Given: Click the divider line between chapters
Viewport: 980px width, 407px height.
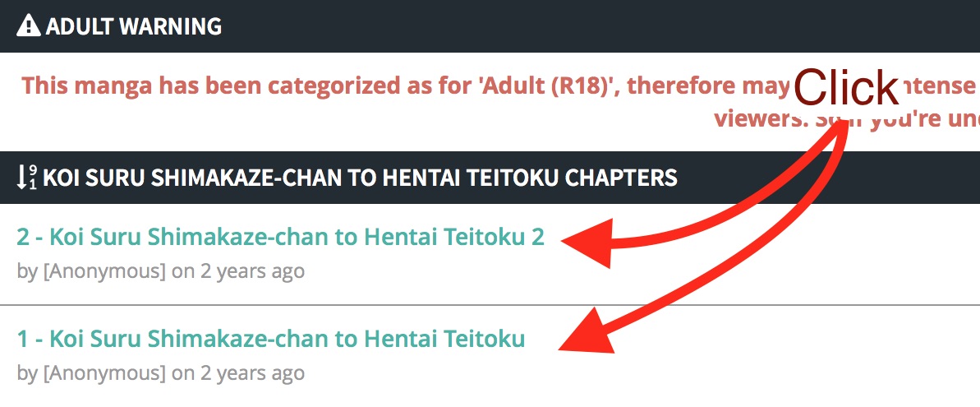Looking at the screenshot, I should [x=490, y=305].
